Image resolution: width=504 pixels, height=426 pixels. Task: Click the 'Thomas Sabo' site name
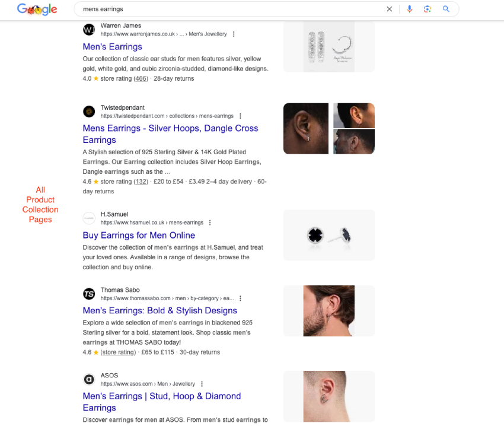click(x=120, y=290)
